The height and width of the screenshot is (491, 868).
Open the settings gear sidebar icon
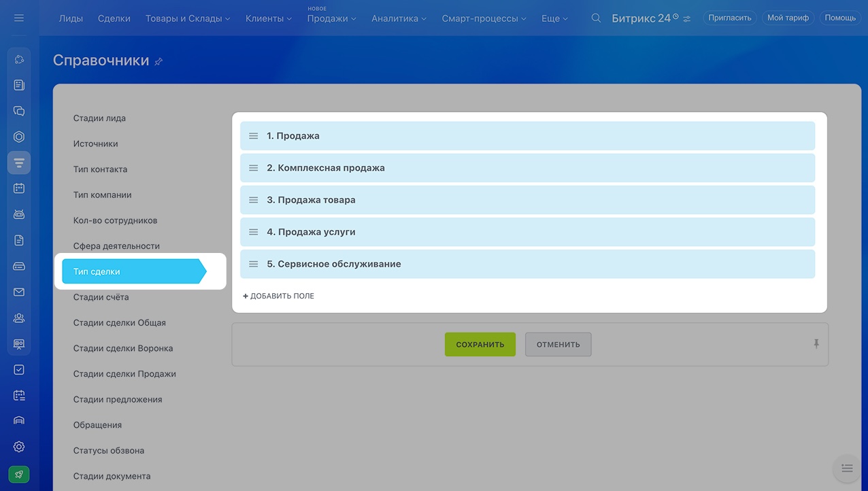click(x=19, y=447)
